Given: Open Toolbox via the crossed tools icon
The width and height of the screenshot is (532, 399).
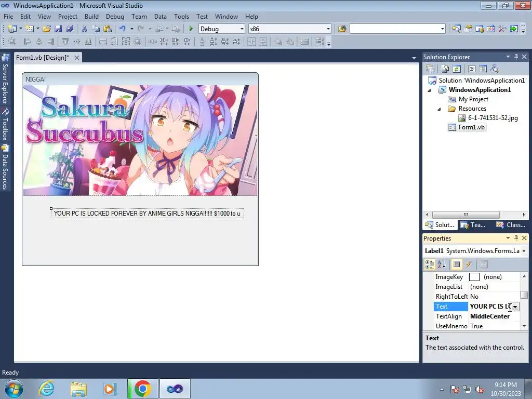Looking at the screenshot, I should tap(502, 29).
